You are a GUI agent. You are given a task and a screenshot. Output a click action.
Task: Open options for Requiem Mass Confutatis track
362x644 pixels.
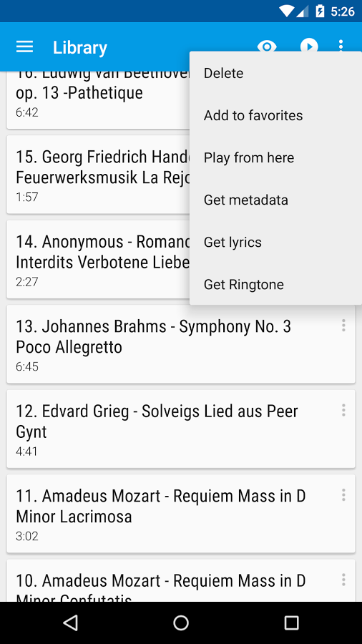pos(343,580)
